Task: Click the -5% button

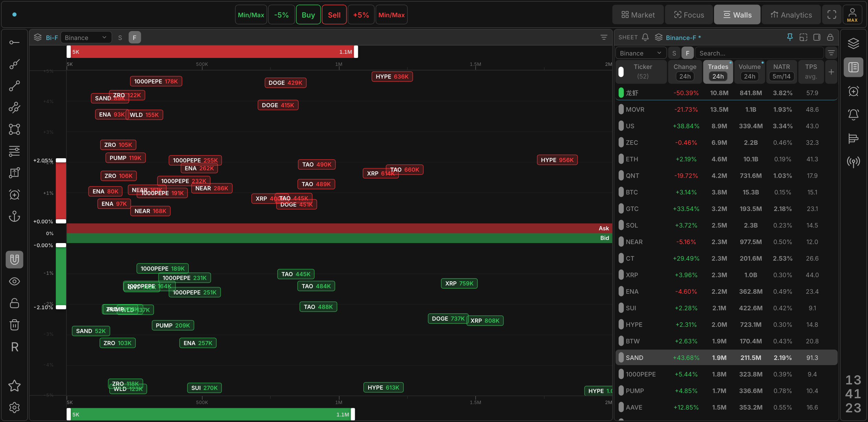Action: pos(281,15)
